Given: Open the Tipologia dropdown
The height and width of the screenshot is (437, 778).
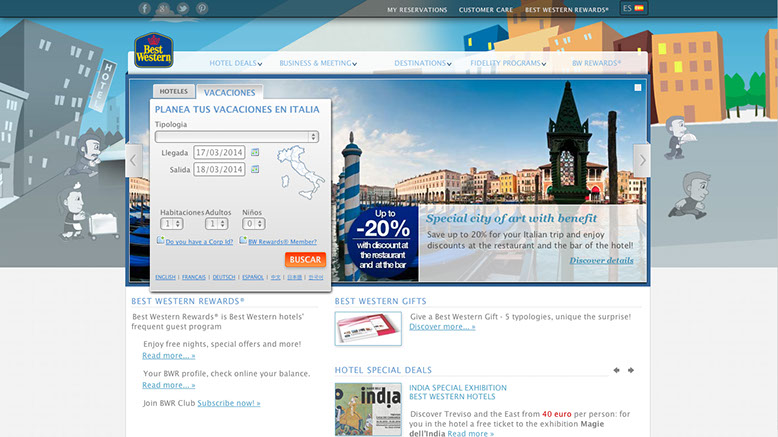Looking at the screenshot, I should (x=237, y=136).
